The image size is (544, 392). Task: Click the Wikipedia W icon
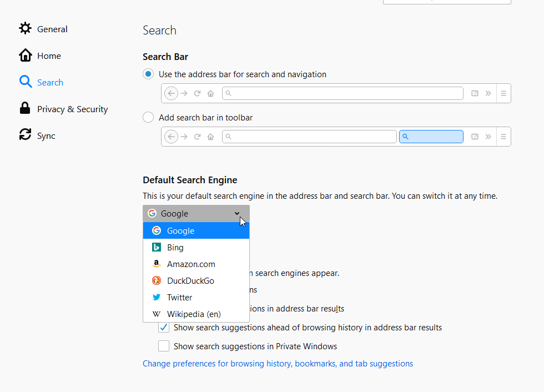(x=157, y=314)
